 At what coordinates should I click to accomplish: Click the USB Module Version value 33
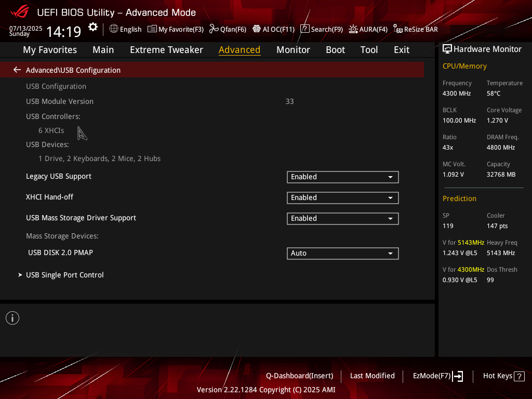290,101
